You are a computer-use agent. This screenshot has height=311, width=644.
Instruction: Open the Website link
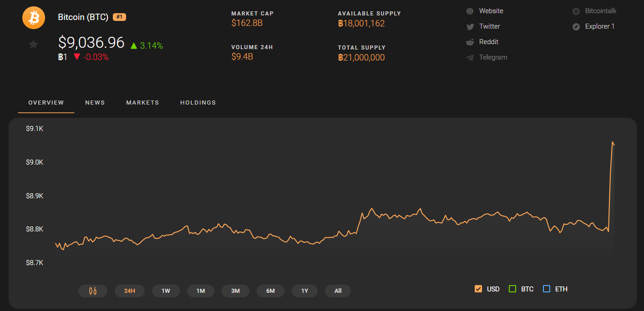point(491,11)
